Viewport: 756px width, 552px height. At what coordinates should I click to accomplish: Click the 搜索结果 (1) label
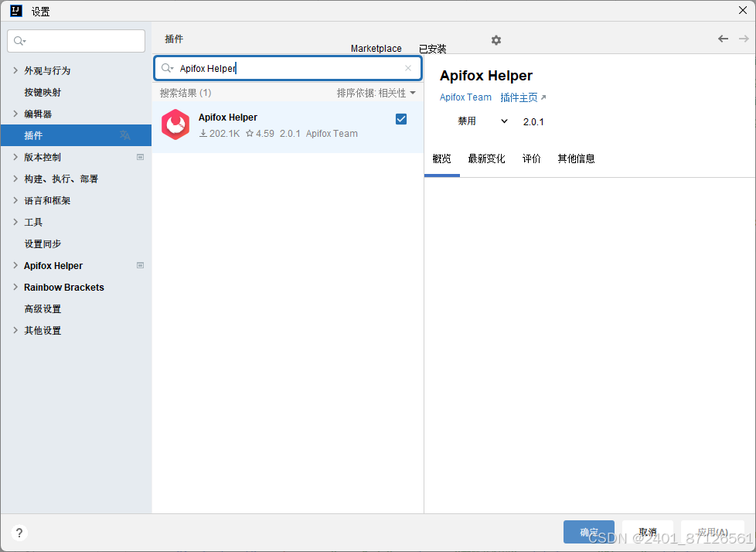186,93
